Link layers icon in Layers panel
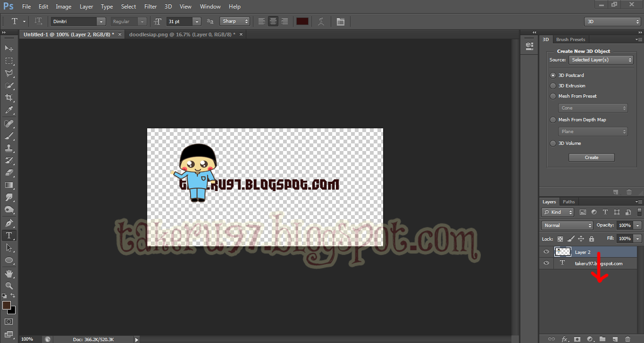Screen dimensions: 644x343 coord(552,339)
